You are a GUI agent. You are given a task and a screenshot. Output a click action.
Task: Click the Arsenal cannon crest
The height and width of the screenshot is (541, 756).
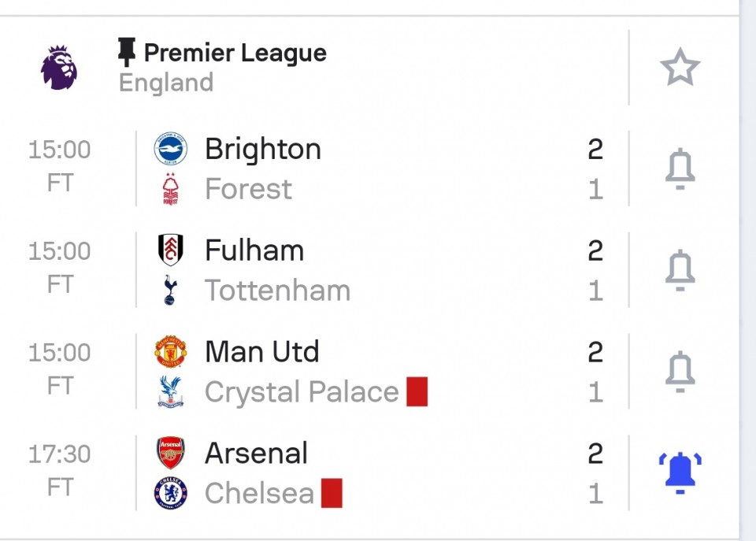point(171,454)
